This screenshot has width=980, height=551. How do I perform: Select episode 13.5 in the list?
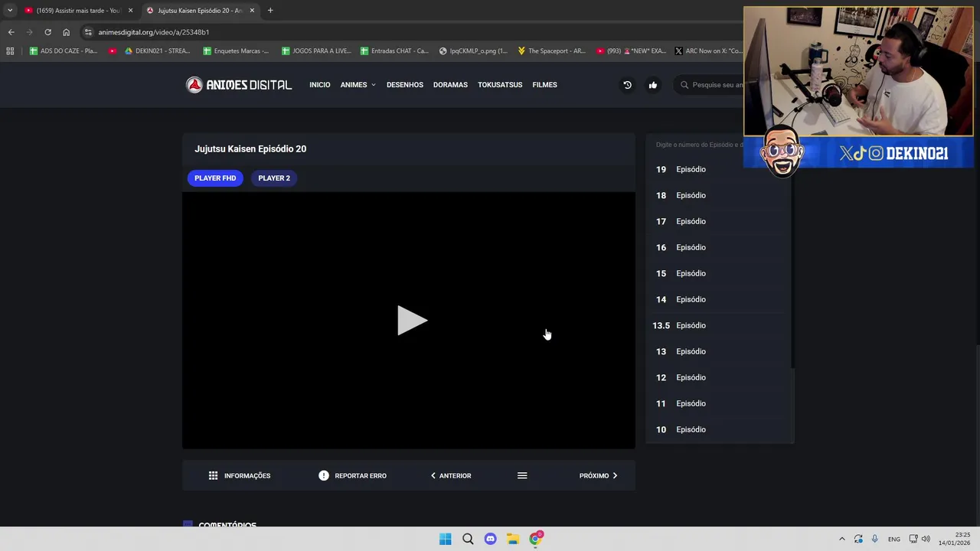point(715,325)
